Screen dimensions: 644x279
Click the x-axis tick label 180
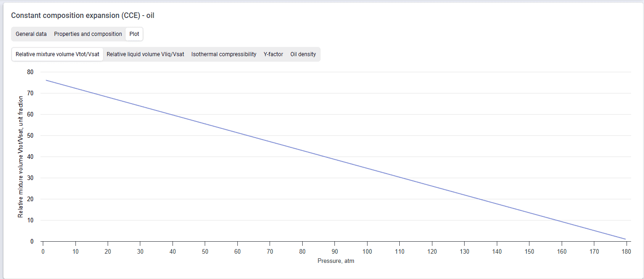click(626, 251)
